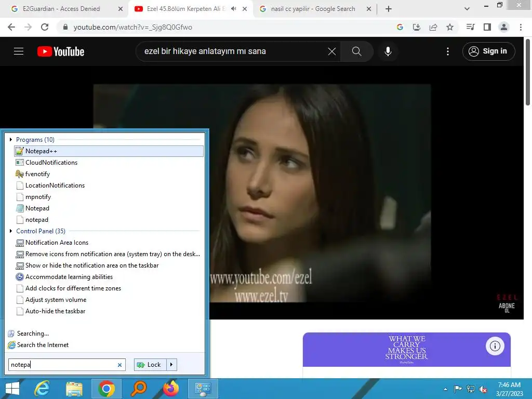
Task: Mute the Ezel tab via speaker icon
Action: (233, 9)
